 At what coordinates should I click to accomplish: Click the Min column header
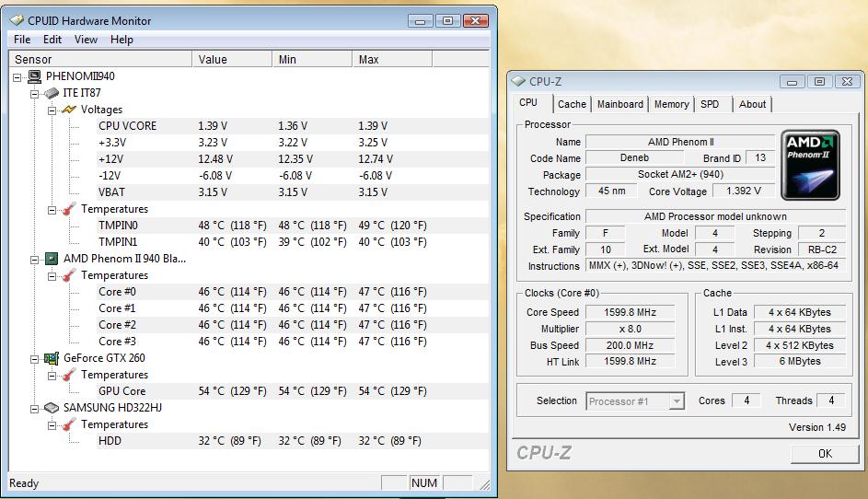(312, 59)
